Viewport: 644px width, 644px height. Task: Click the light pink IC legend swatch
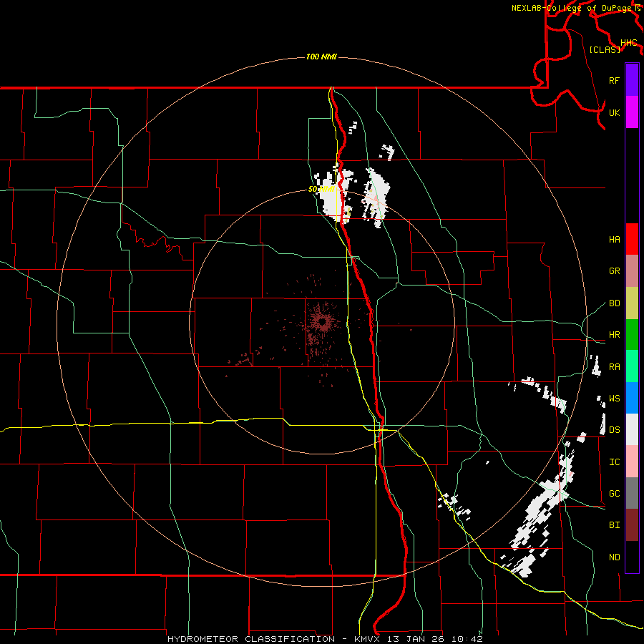632,462
